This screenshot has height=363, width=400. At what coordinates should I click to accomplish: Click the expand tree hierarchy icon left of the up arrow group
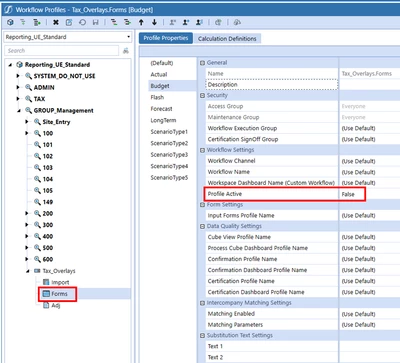pyautogui.click(x=114, y=22)
